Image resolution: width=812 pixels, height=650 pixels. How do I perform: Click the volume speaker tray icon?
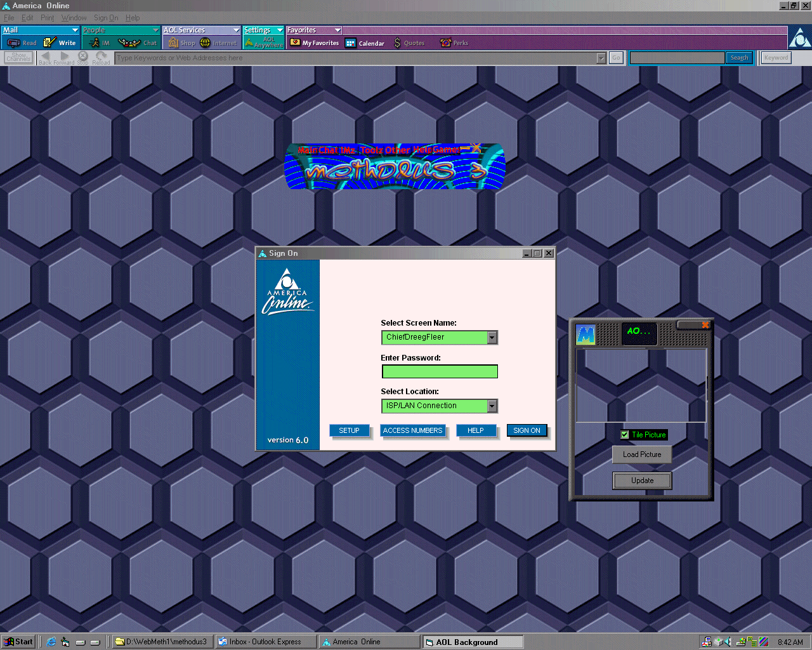(729, 642)
